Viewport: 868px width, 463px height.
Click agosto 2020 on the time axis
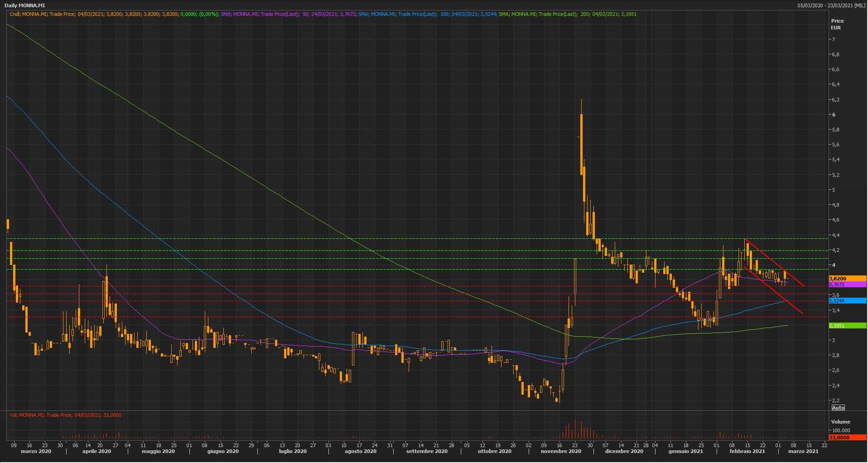click(x=360, y=451)
